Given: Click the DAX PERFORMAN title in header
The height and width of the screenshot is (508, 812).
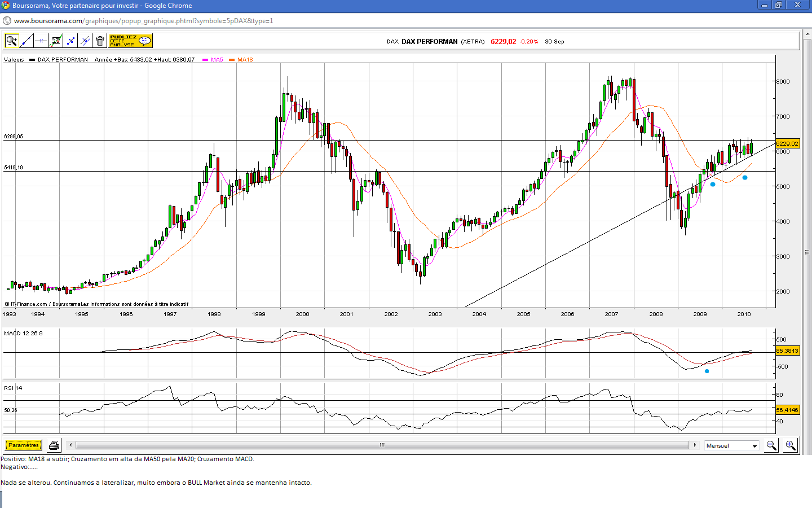Looking at the screenshot, I should [x=430, y=42].
